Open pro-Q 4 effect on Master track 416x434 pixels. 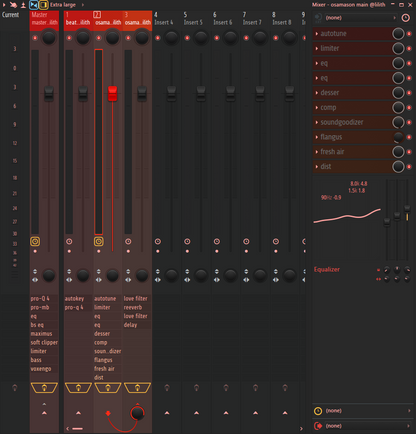tap(44, 299)
